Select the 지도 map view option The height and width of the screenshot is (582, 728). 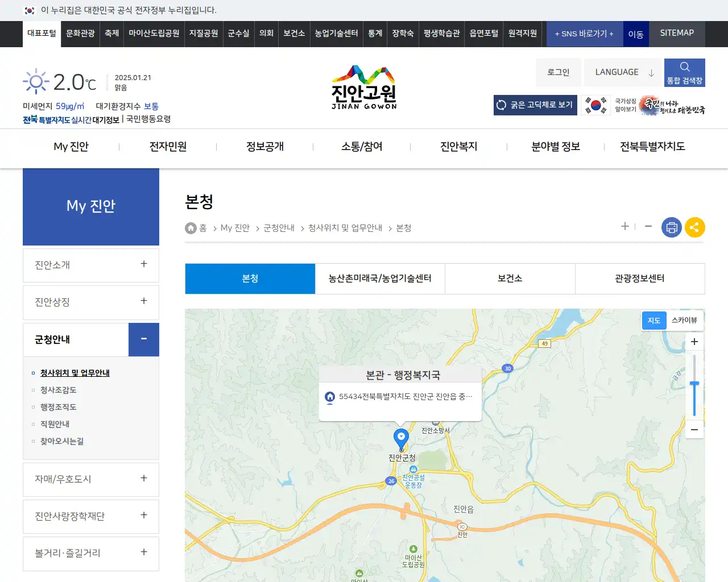click(653, 320)
